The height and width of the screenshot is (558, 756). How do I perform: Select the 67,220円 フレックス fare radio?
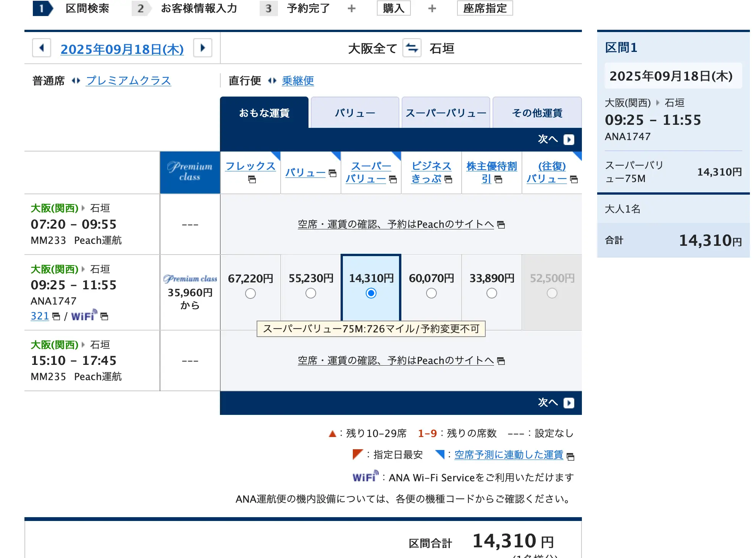(250, 294)
